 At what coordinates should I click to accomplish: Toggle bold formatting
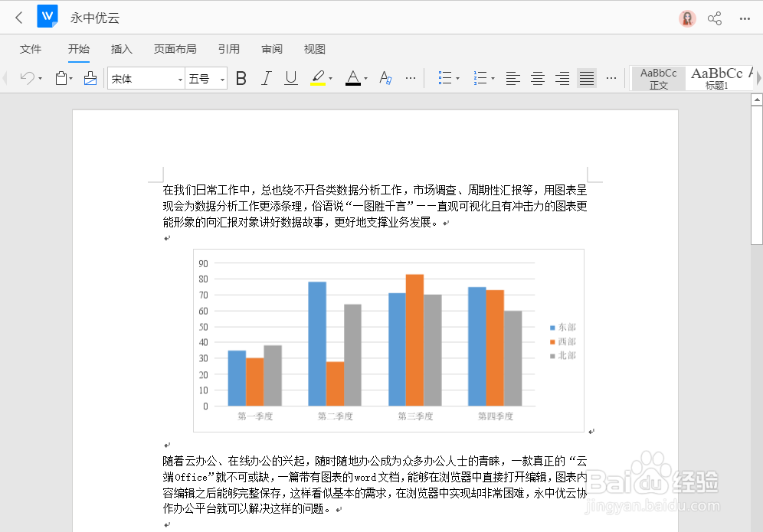pos(241,78)
